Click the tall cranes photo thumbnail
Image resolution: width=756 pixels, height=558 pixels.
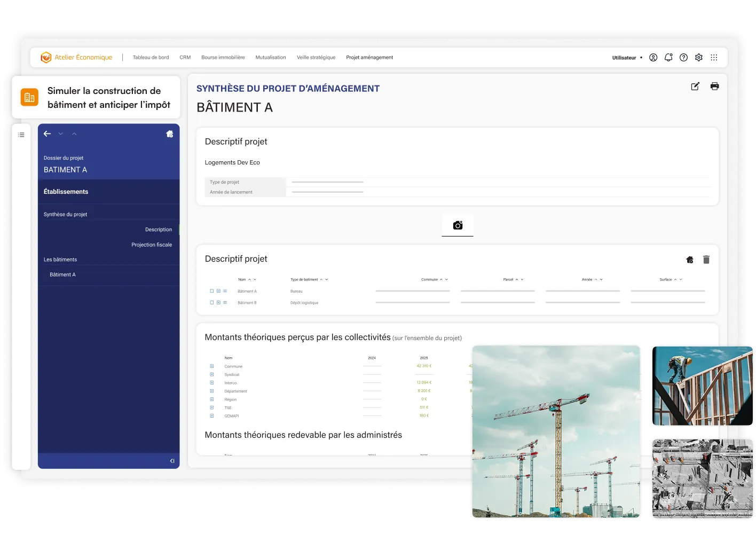[x=556, y=431]
